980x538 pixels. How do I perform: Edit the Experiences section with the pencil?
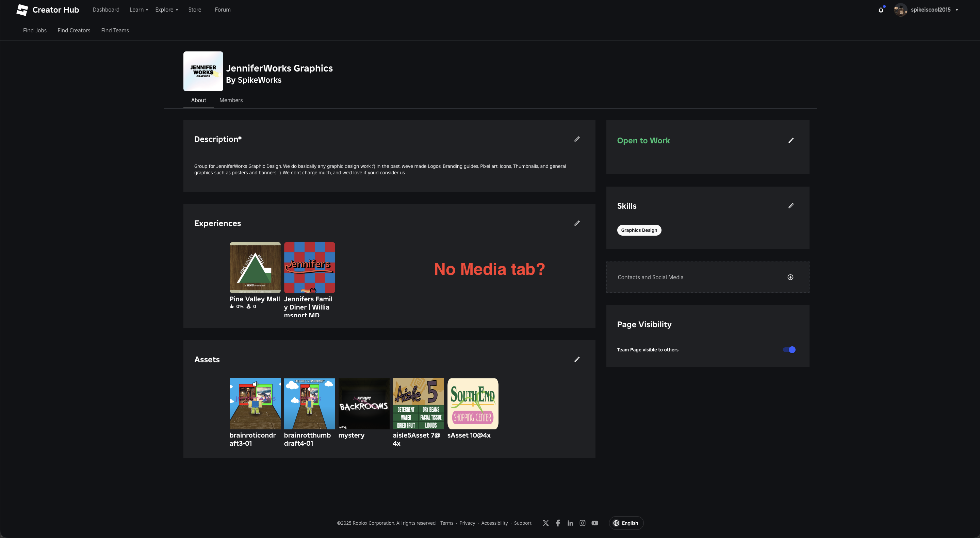point(577,223)
